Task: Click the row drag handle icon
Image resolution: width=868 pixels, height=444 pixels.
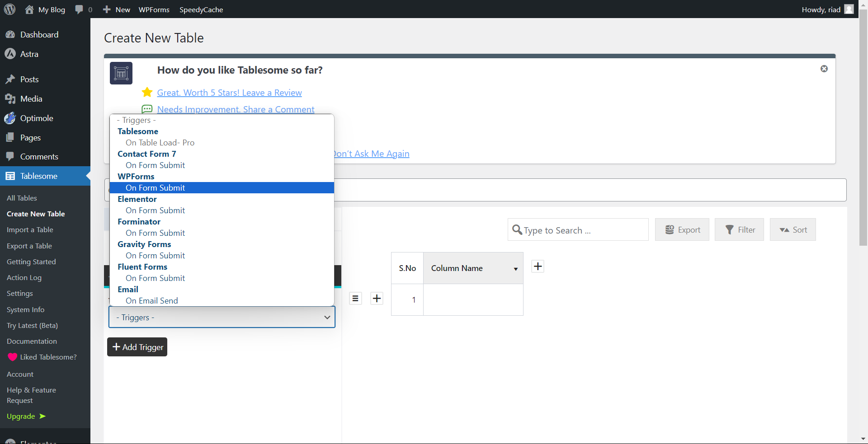Action: click(355, 299)
